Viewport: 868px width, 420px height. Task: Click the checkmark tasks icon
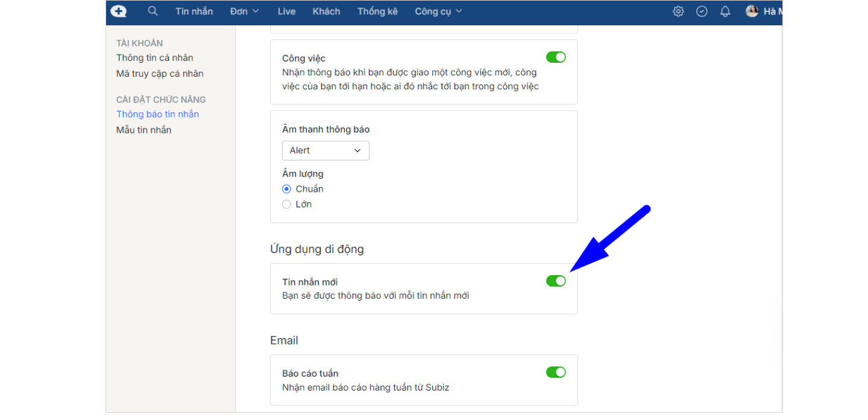tap(702, 11)
